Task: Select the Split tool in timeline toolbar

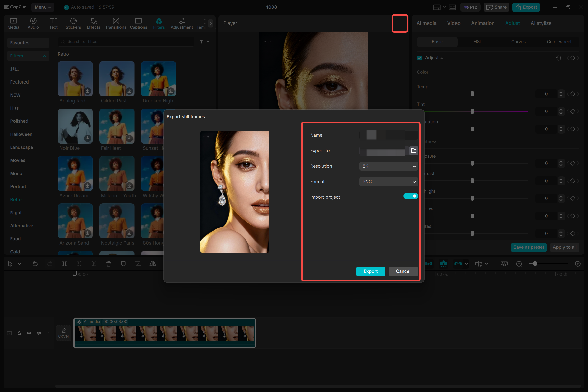Action: pos(65,264)
